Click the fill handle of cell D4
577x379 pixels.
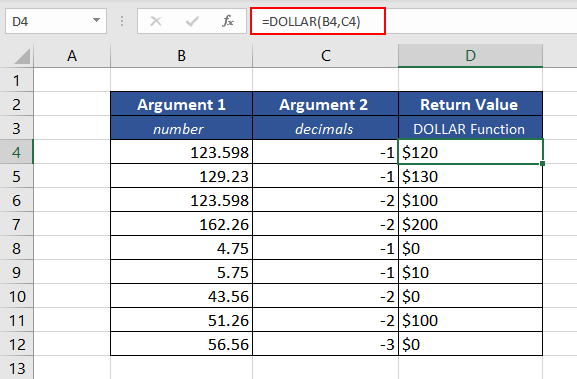coord(543,163)
